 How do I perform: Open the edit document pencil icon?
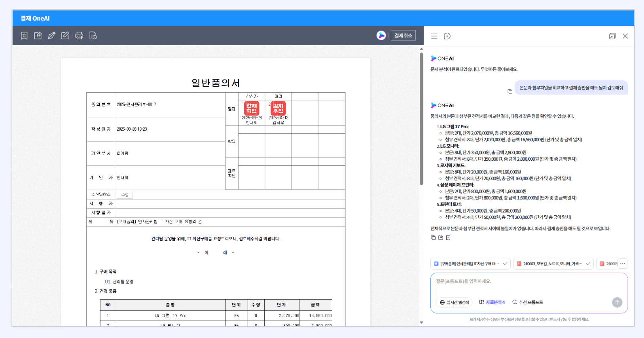65,36
